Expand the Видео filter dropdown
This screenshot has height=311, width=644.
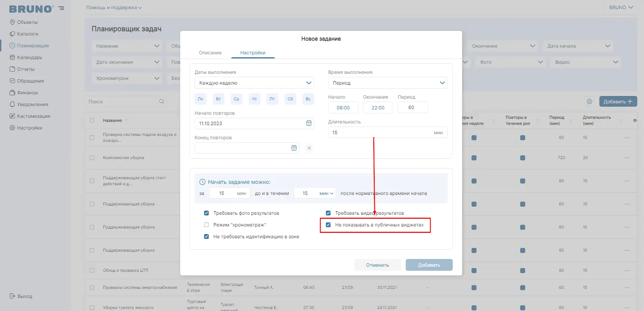[586, 62]
